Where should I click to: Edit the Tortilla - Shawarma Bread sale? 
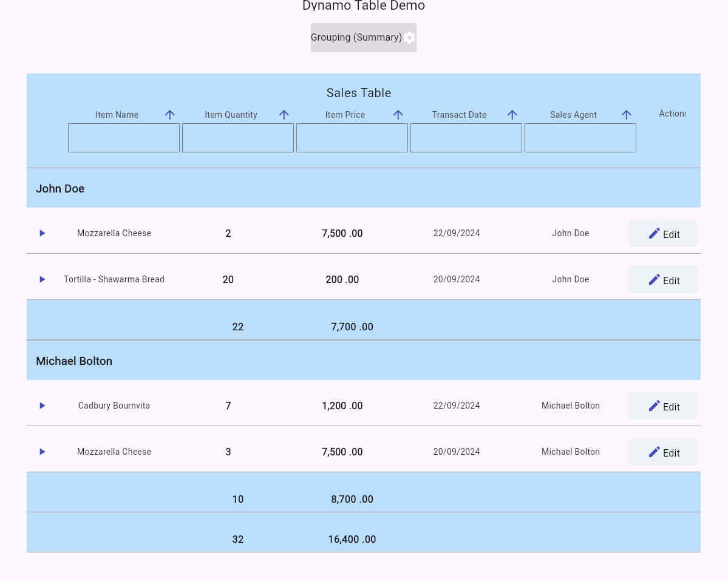tap(662, 279)
